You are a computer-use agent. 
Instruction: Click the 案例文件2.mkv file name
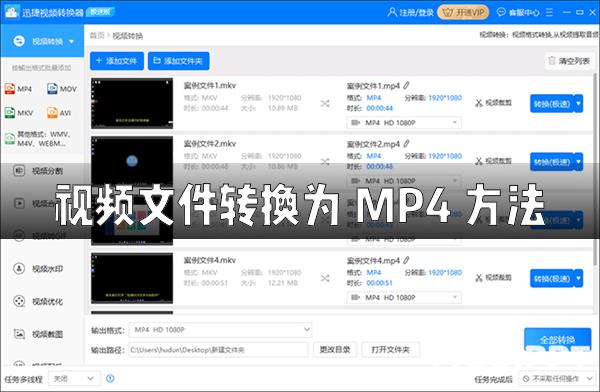click(210, 144)
